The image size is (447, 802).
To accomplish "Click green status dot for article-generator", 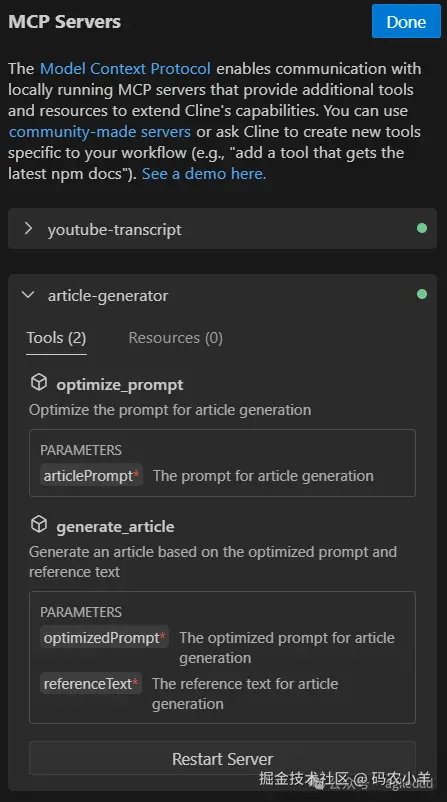I will (422, 294).
